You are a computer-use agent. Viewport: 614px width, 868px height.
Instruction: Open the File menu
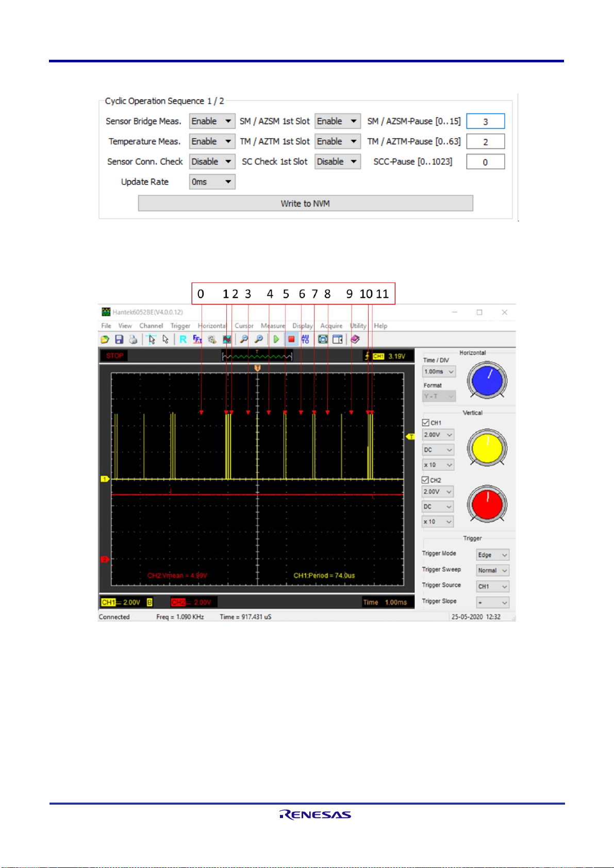pyautogui.click(x=106, y=326)
